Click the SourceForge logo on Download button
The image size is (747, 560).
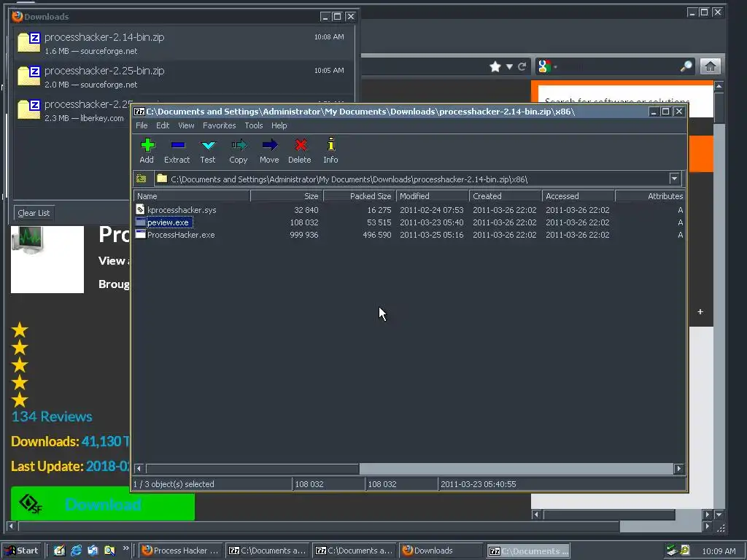[31, 504]
